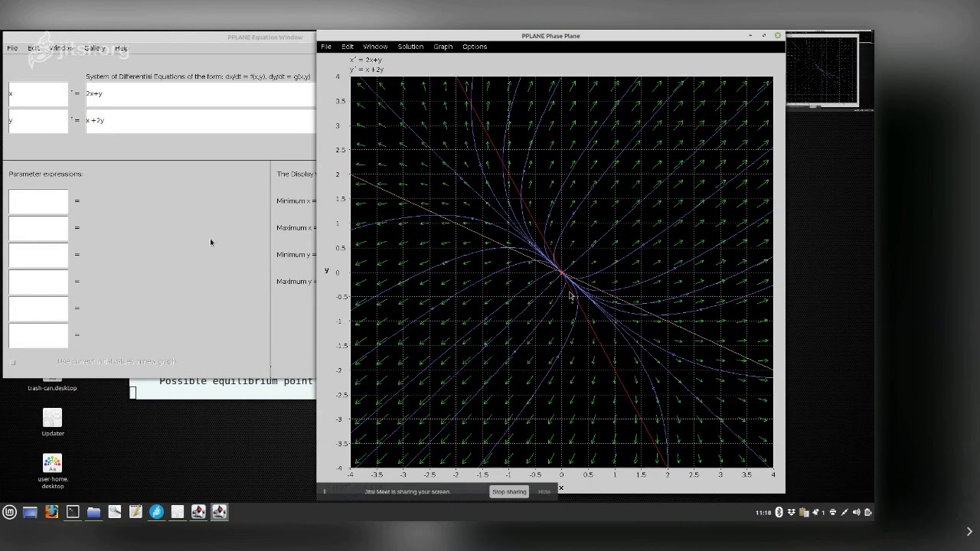Open the Graph menu in Phase Plane
Screen dimensions: 980x551
[x=443, y=47]
